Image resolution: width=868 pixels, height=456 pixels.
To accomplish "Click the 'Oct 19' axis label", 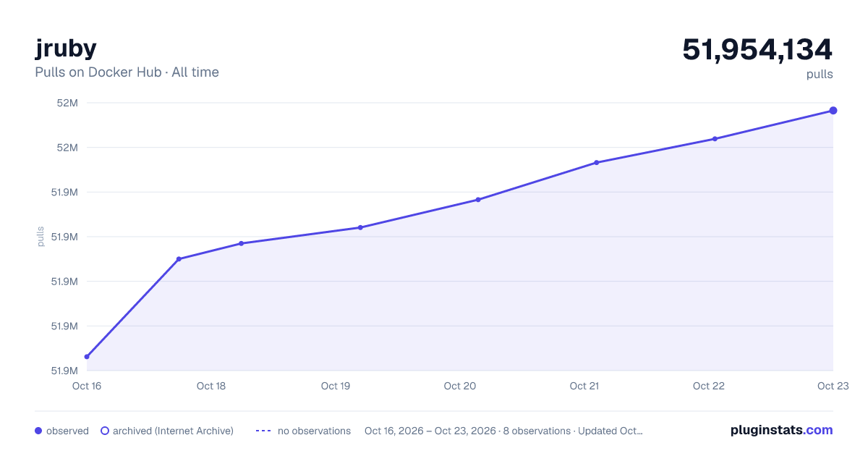I will 336,386.
